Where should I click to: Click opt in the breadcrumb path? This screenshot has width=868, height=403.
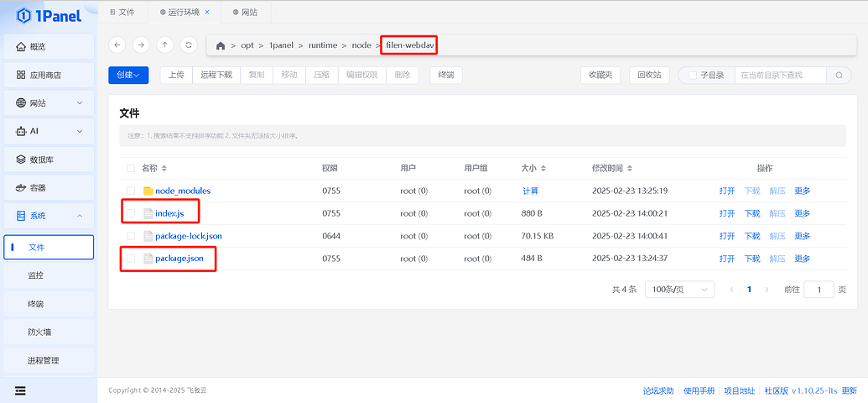(247, 45)
